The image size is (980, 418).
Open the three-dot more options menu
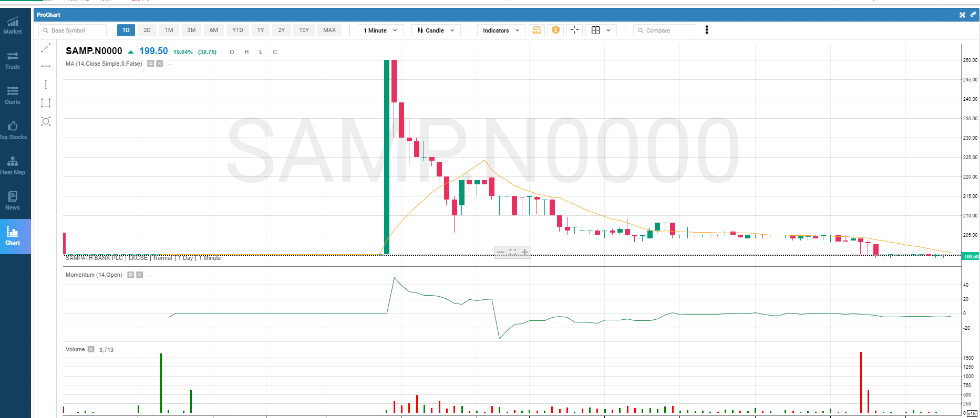tap(707, 30)
